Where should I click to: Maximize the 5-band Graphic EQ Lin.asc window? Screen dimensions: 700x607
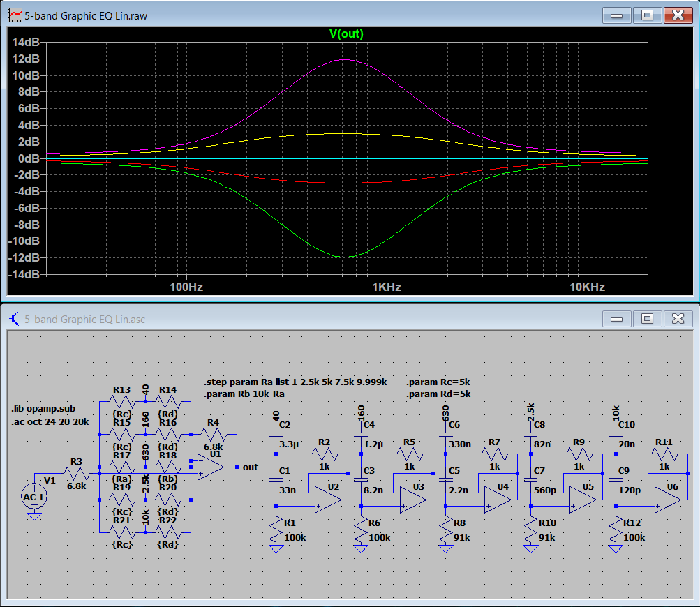coord(647,319)
